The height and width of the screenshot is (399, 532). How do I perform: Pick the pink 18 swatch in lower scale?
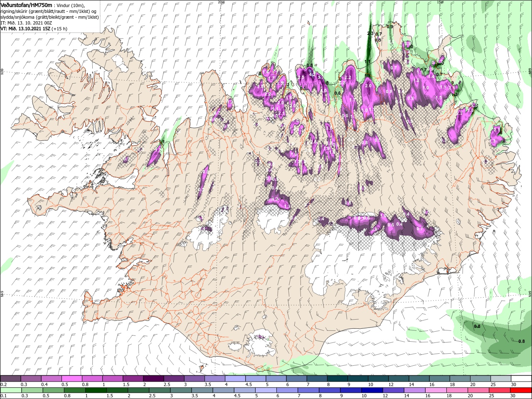457,390
